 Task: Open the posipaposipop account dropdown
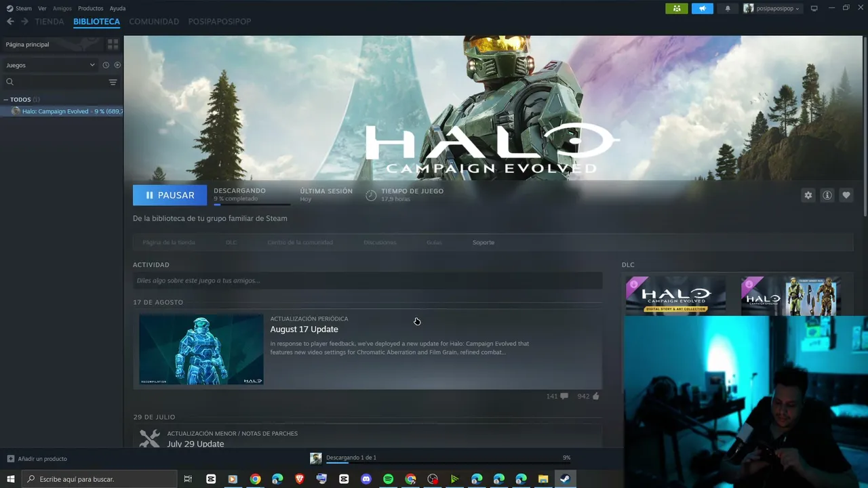point(772,8)
